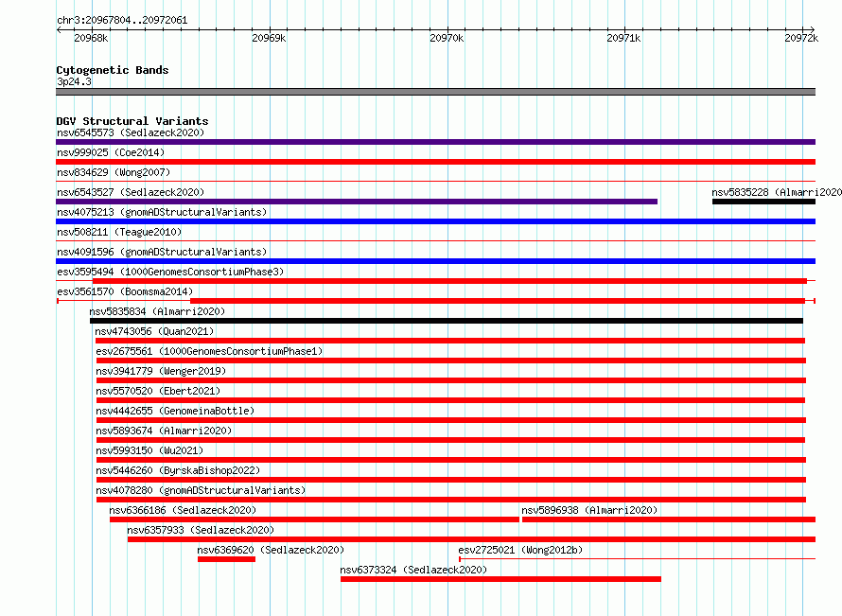Viewport: 842px width, 616px height.
Task: Select the red nsv6366186 variant bar
Action: (315, 519)
